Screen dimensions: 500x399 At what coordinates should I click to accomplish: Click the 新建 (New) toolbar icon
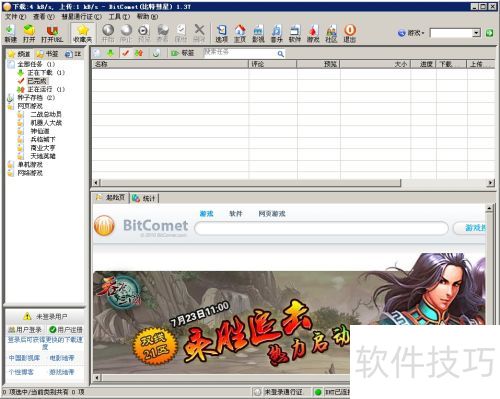point(10,33)
